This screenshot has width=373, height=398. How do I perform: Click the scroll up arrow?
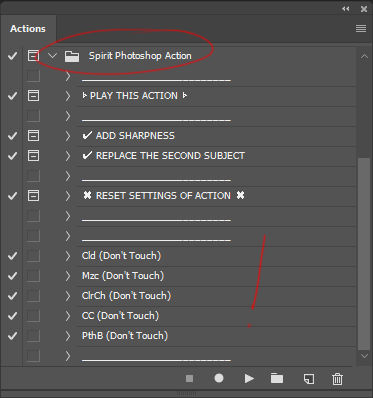pos(364,56)
